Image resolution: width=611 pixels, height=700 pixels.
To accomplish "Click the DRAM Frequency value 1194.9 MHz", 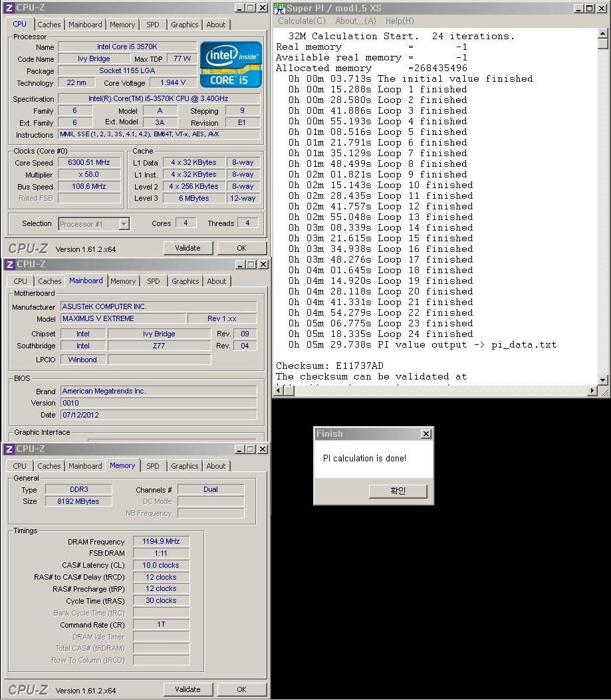I will click(162, 541).
